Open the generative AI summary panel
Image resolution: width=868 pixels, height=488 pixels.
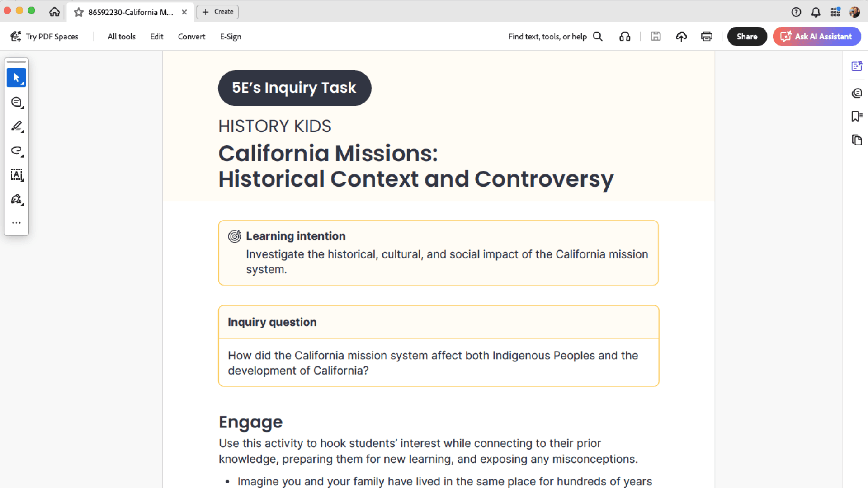pyautogui.click(x=858, y=66)
